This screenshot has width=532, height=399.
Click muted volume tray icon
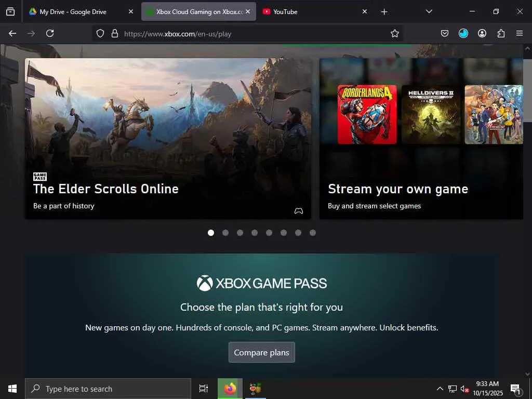(x=464, y=389)
